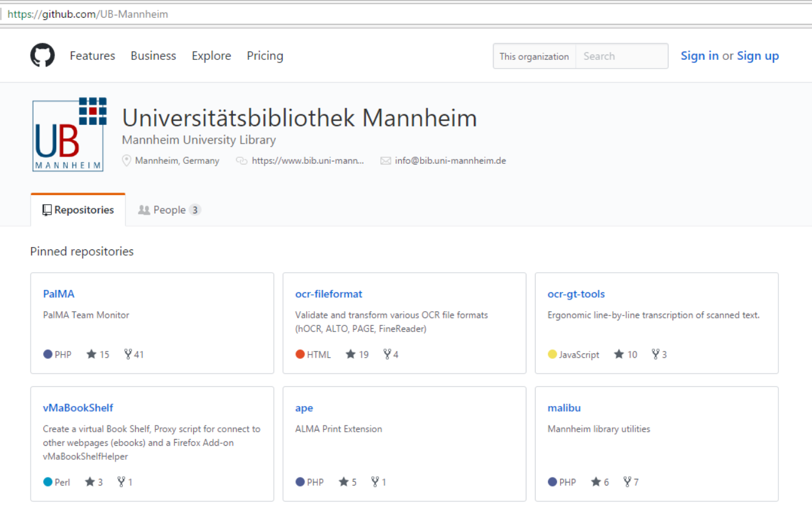Open the vMaBookShelf repository link
This screenshot has width=812, height=513.
click(78, 408)
